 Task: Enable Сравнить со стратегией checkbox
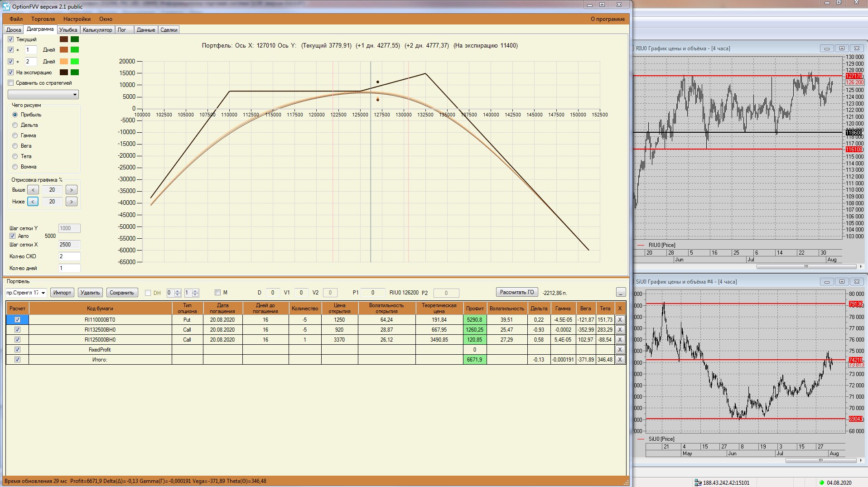(x=11, y=83)
